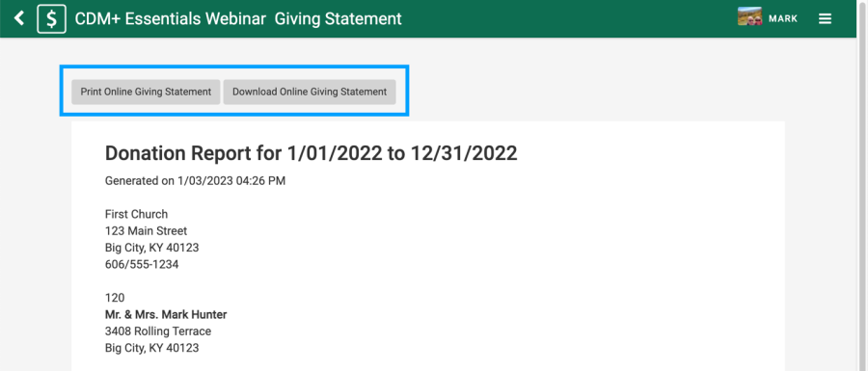Click the 123 Main Street address line
This screenshot has width=868, height=371.
tap(147, 230)
